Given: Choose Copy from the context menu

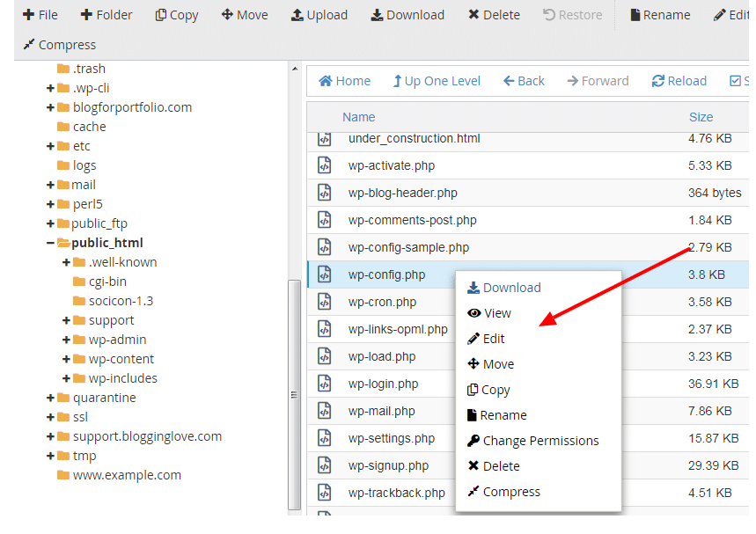Looking at the screenshot, I should (488, 390).
